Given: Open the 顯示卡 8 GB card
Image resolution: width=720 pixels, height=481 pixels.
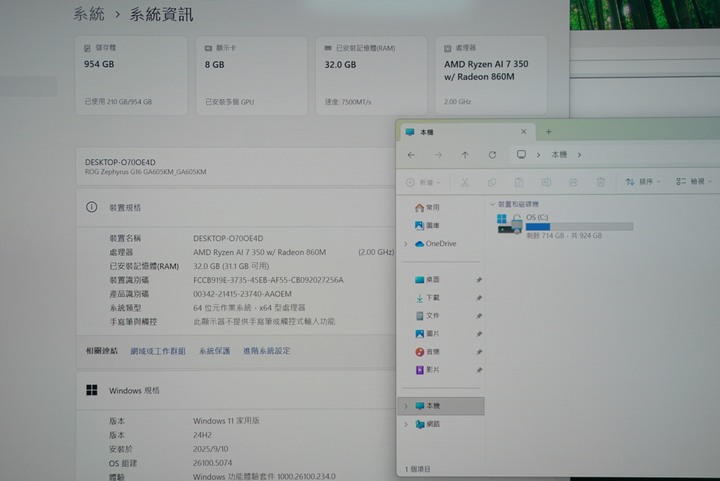Looking at the screenshot, I should [x=252, y=75].
